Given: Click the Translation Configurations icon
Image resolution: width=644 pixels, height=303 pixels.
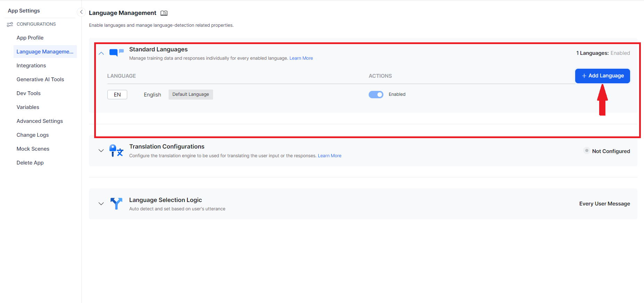Looking at the screenshot, I should click(116, 151).
